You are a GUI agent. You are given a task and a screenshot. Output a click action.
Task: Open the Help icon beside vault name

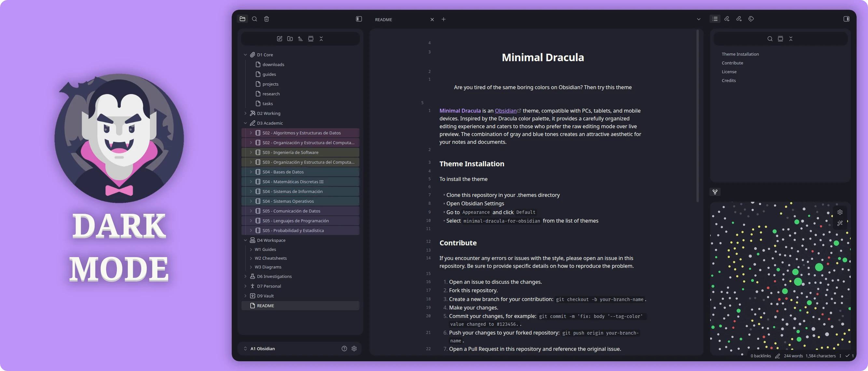[x=344, y=349]
